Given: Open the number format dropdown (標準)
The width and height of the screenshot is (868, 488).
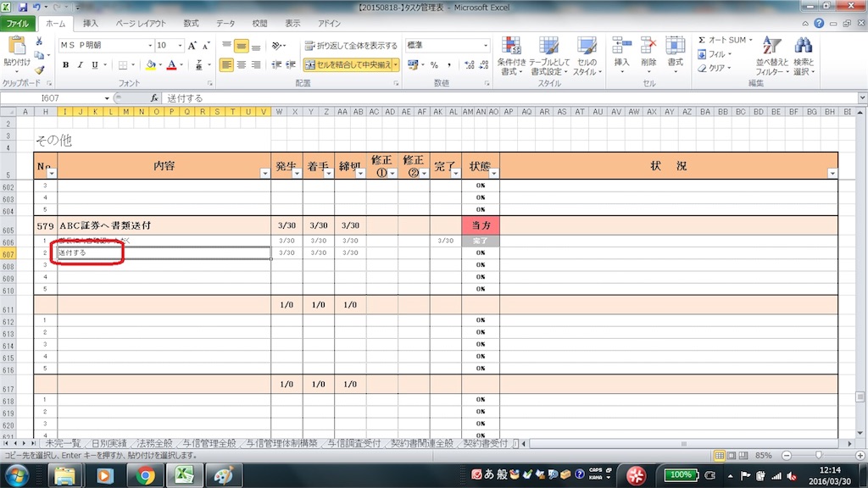Looking at the screenshot, I should pos(486,46).
